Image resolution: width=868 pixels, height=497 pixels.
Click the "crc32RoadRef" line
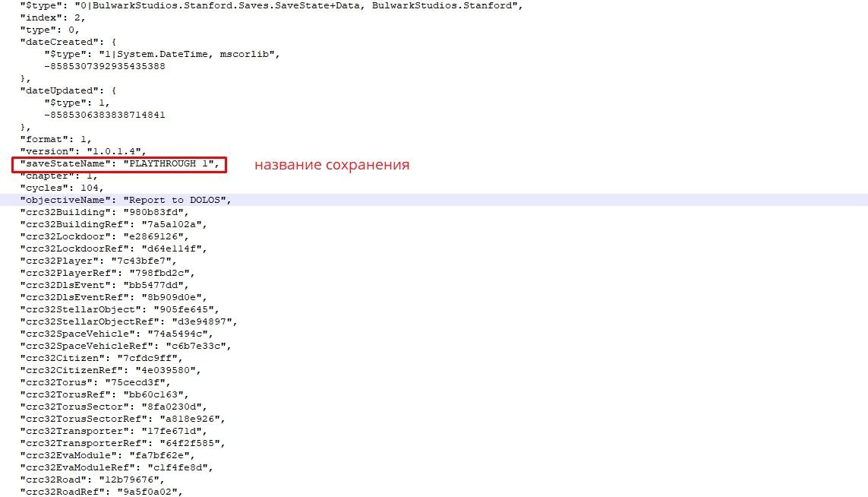tap(101, 492)
